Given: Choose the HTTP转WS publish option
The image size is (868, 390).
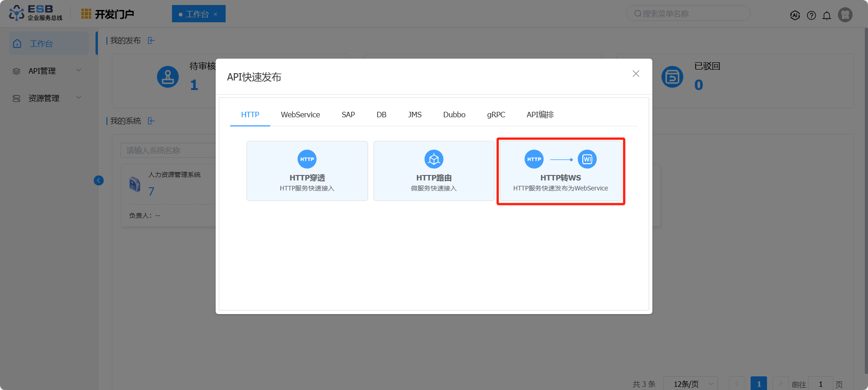Looking at the screenshot, I should click(x=560, y=171).
